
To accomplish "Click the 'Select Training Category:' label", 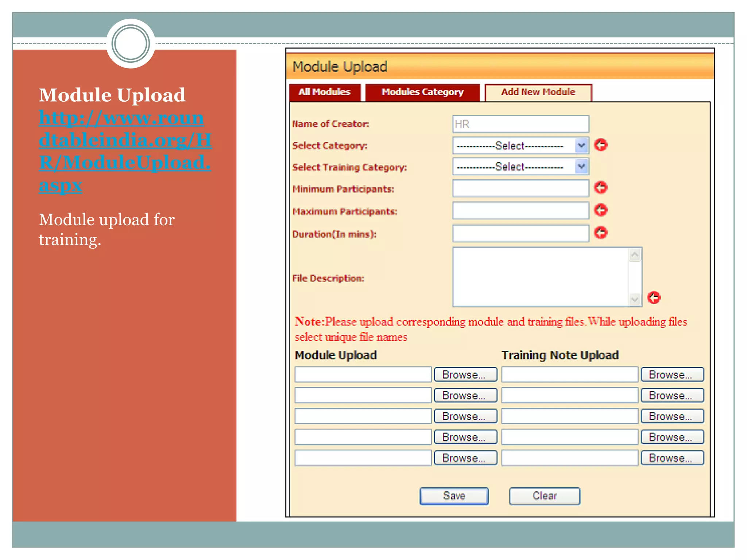I will [349, 167].
